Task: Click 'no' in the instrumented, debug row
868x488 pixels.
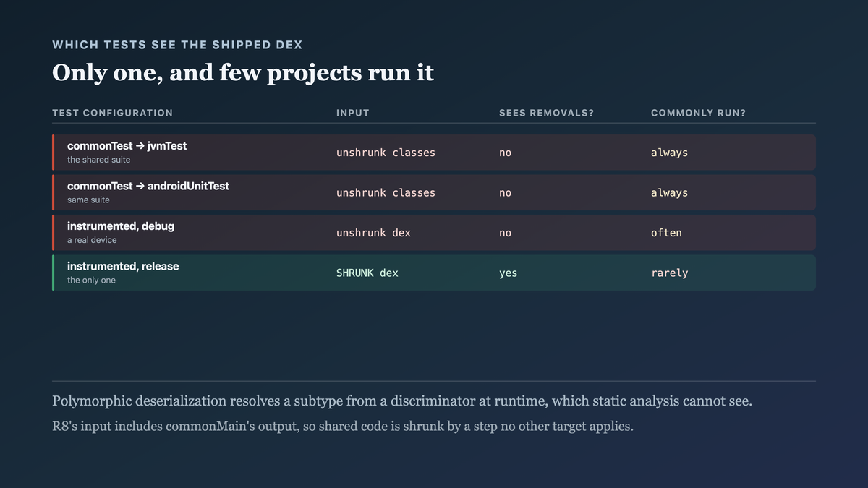Action: tap(505, 233)
